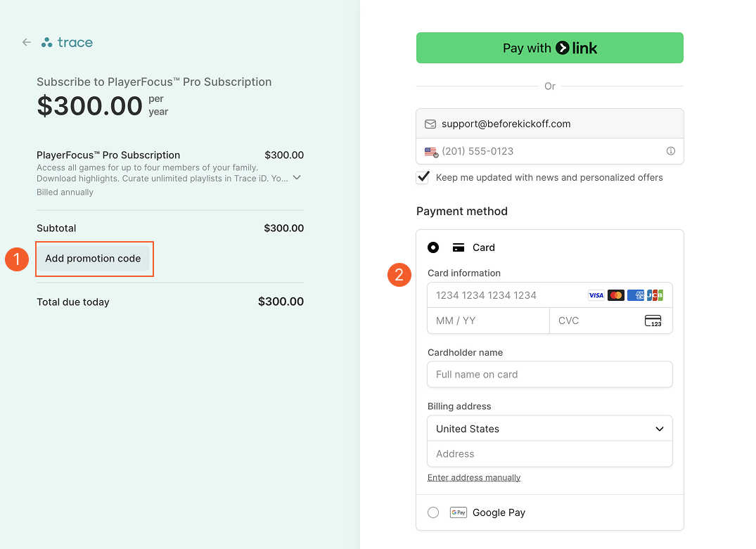Select the Card payment radio button
Viewport: 756px width, 549px height.
tap(433, 247)
